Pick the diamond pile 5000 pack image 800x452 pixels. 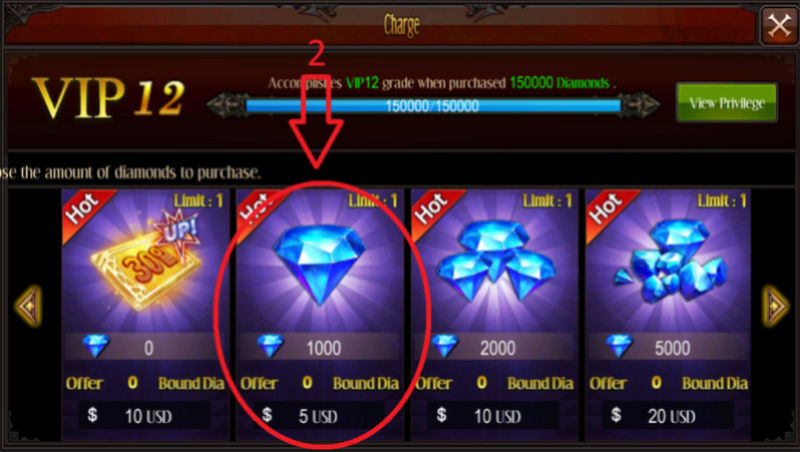tap(669, 261)
